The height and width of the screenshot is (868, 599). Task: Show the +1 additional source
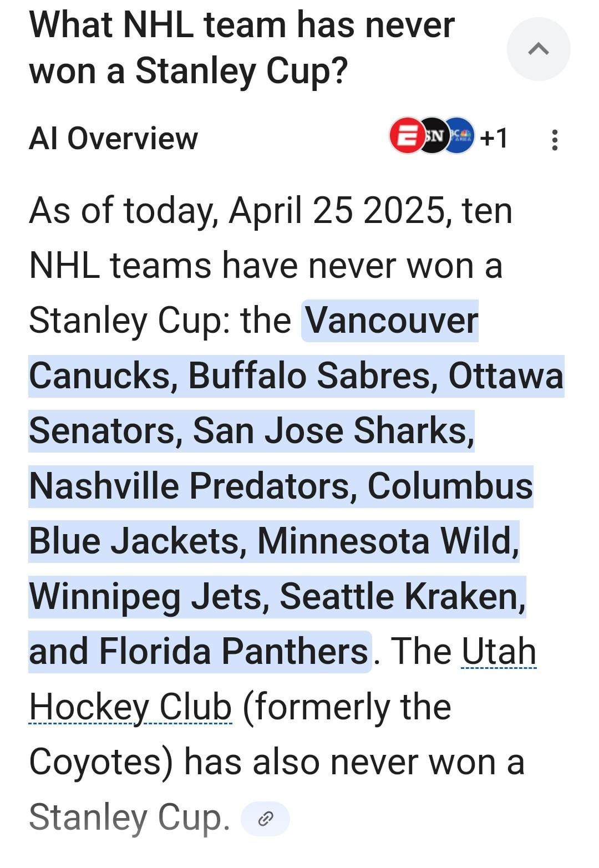494,138
